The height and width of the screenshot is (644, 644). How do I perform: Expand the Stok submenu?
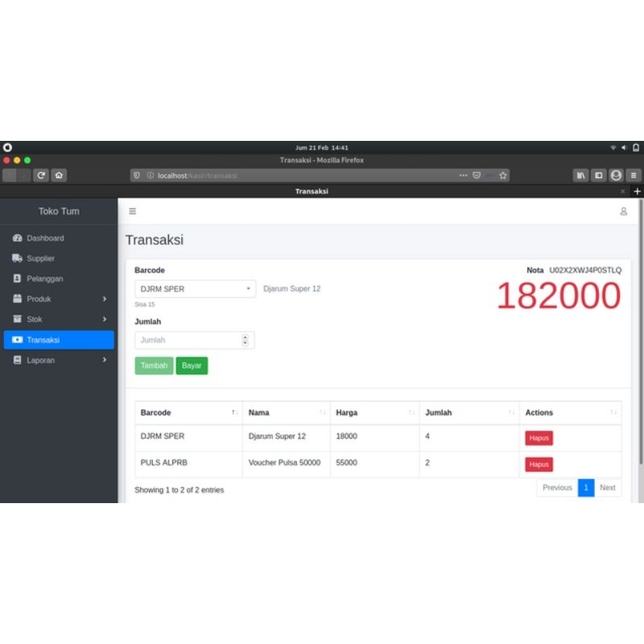[36, 319]
